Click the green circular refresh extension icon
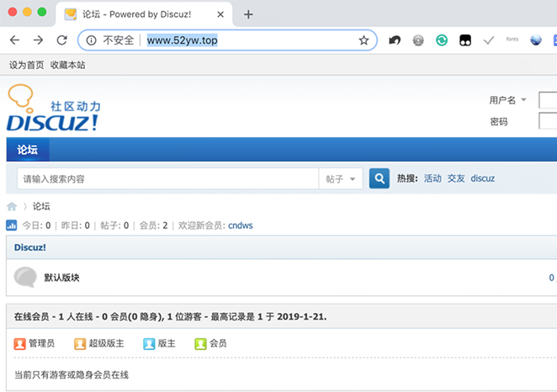This screenshot has height=392, width=557. coord(441,40)
